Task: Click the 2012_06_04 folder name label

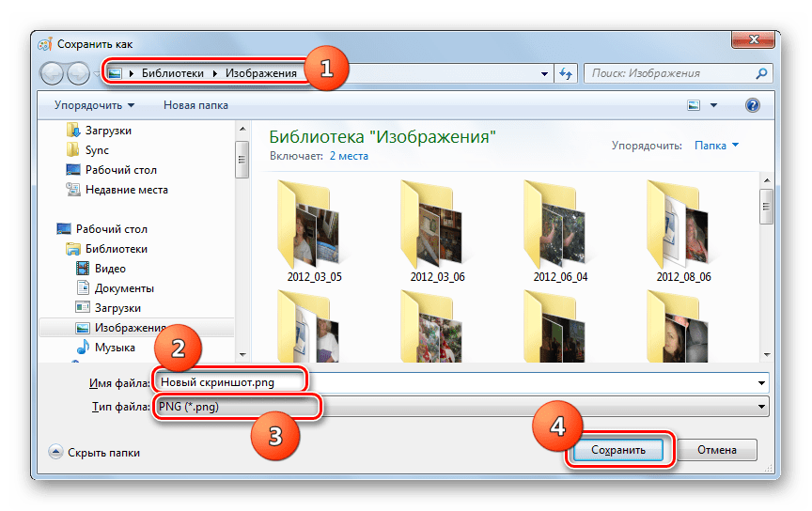Action: point(560,277)
